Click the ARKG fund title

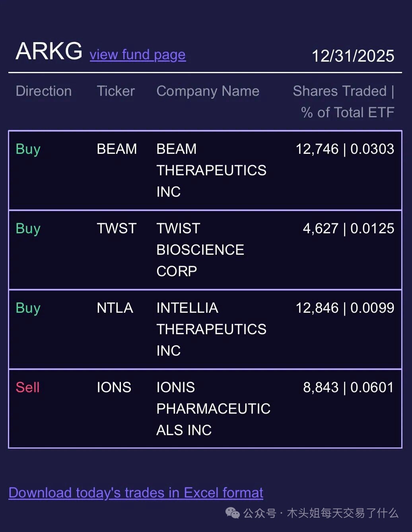click(49, 51)
